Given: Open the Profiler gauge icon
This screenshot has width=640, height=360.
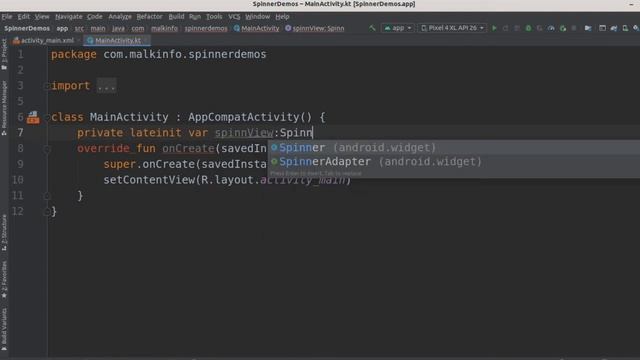Looking at the screenshot, I should point(551,28).
